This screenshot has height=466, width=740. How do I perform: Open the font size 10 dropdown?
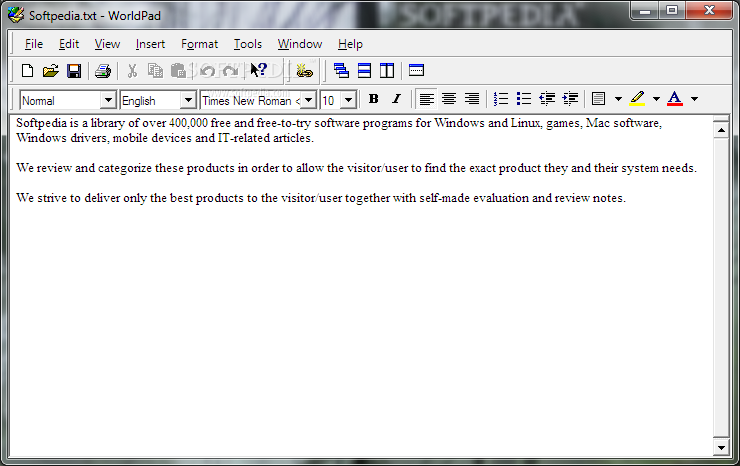348,100
